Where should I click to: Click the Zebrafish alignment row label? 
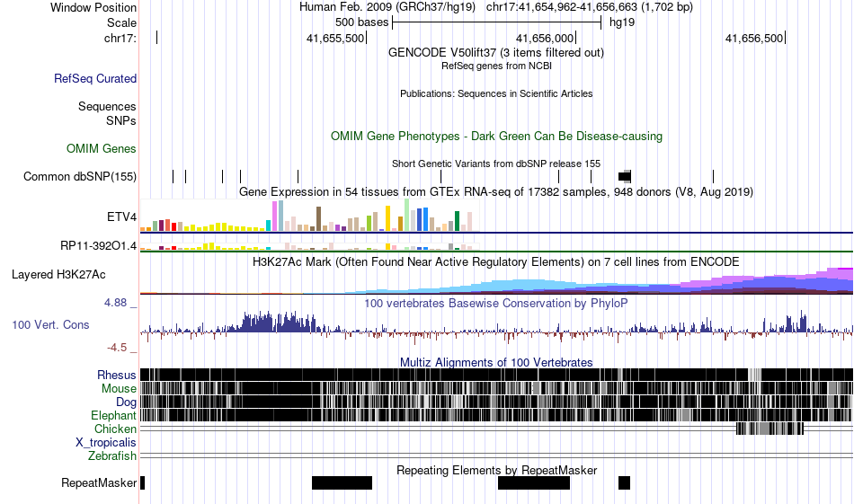click(112, 455)
